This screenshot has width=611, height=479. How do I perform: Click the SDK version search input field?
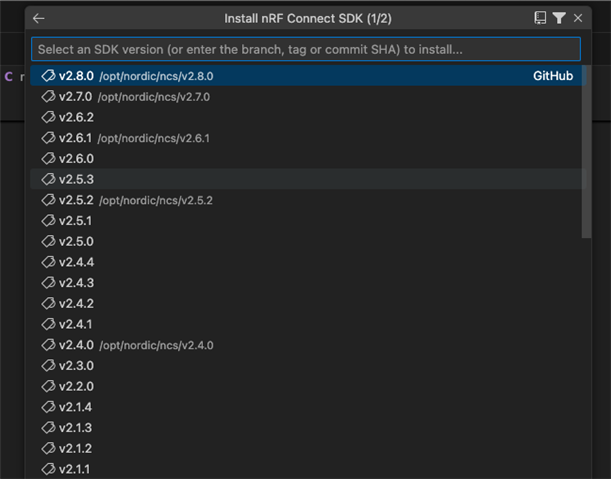[306, 49]
